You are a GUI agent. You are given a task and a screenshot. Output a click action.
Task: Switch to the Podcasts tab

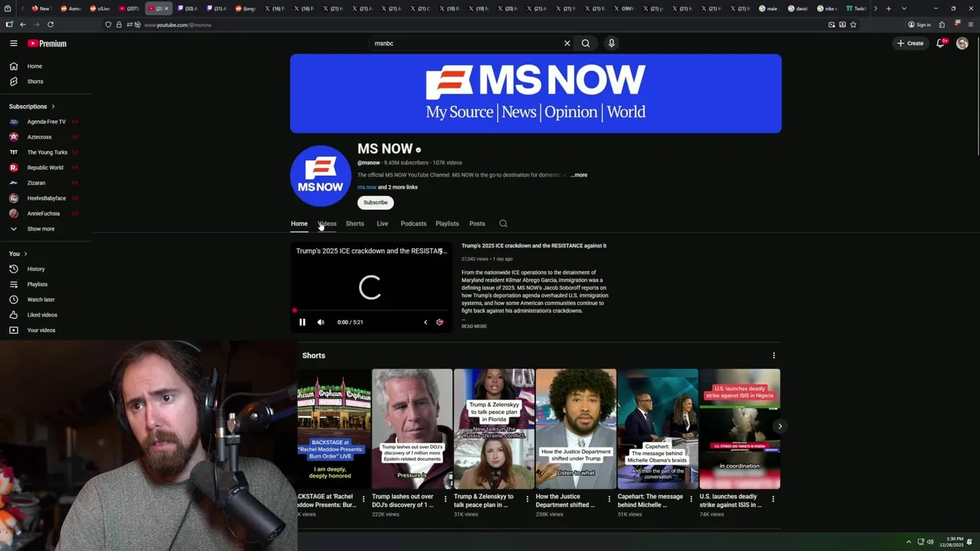coord(413,223)
